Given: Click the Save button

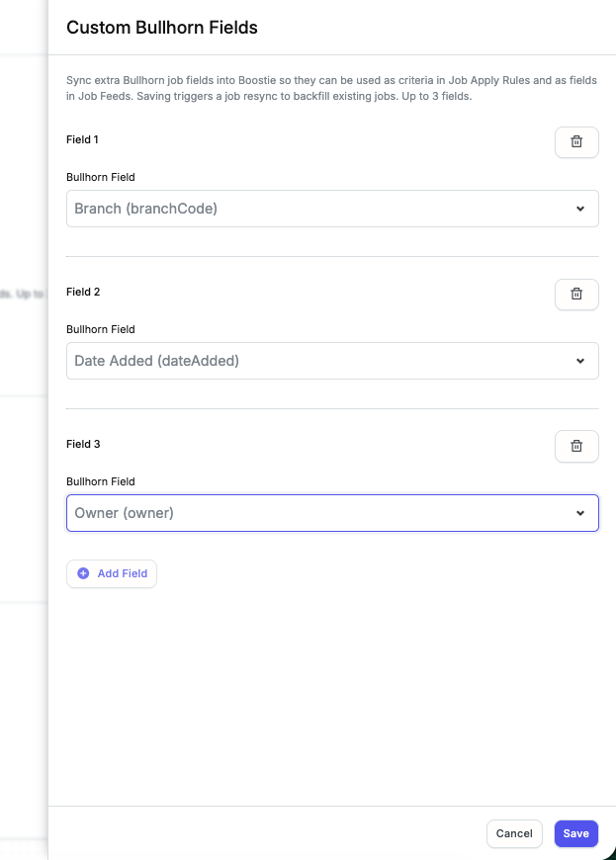Looking at the screenshot, I should 576,833.
